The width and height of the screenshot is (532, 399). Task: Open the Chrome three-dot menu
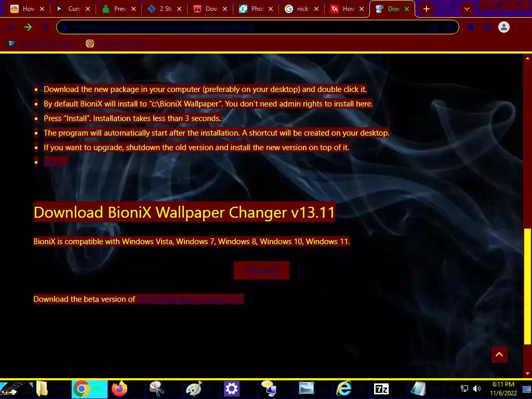[521, 27]
